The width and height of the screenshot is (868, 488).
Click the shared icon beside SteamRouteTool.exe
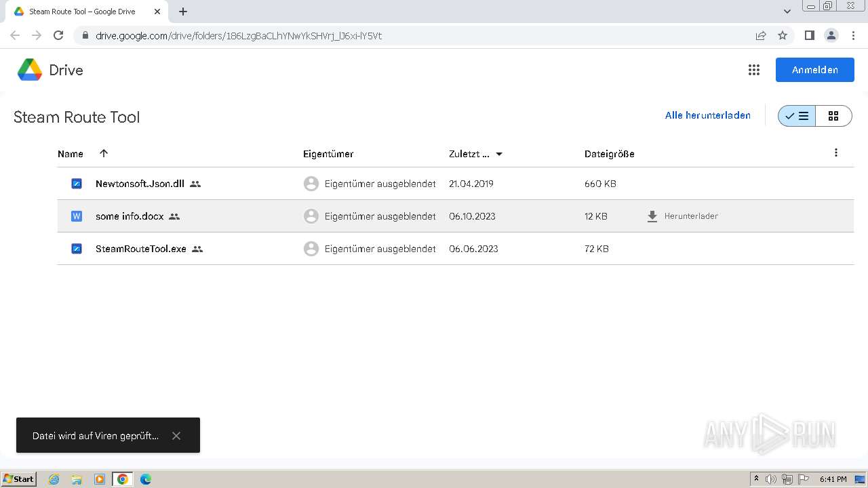point(197,249)
